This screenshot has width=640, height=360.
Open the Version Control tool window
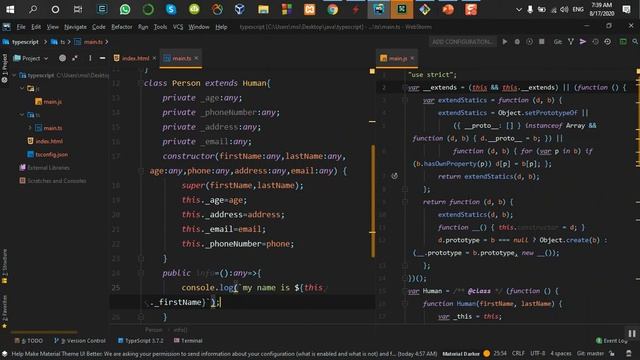click(x=80, y=340)
